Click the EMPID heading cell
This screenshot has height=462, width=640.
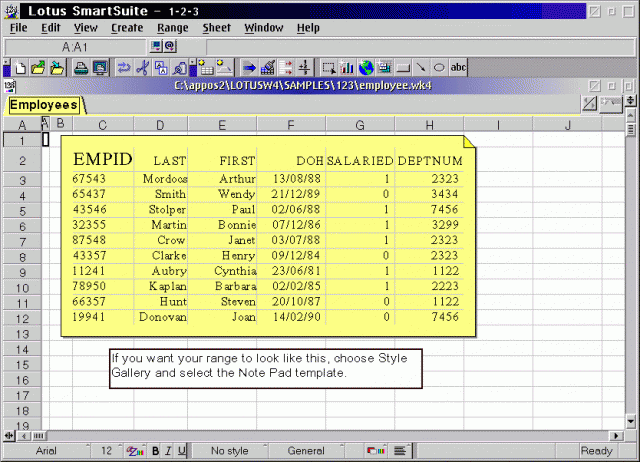click(x=103, y=159)
